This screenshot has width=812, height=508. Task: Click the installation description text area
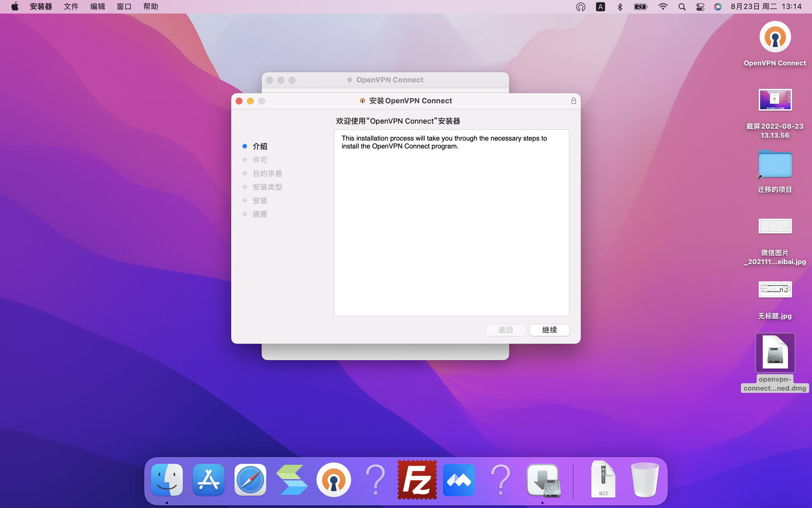(x=451, y=223)
